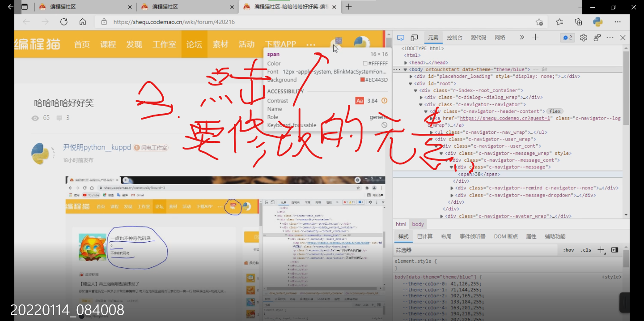
Task: Click the video player back arrow
Action: [10, 7]
